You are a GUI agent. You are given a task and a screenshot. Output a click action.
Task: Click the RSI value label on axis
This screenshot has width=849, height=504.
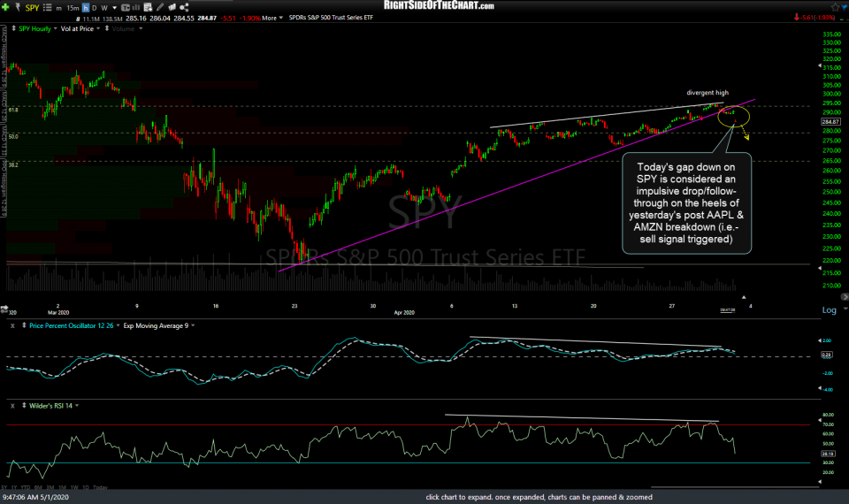(828, 454)
